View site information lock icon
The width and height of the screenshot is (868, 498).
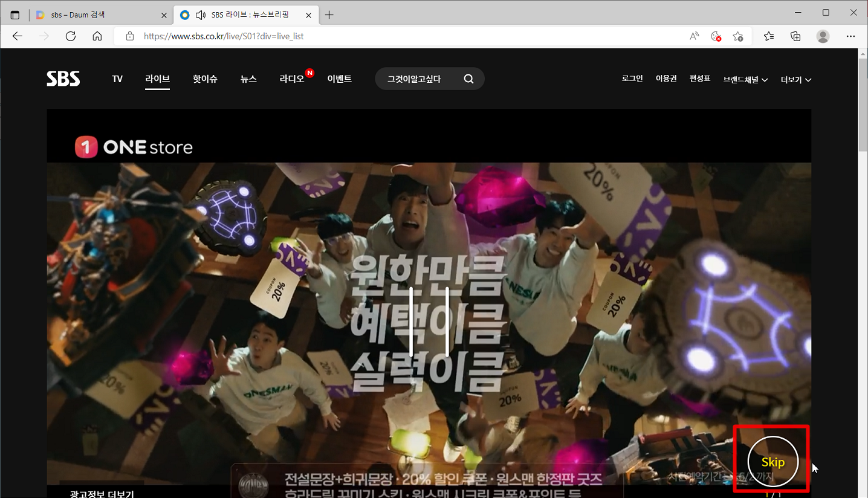coord(129,36)
